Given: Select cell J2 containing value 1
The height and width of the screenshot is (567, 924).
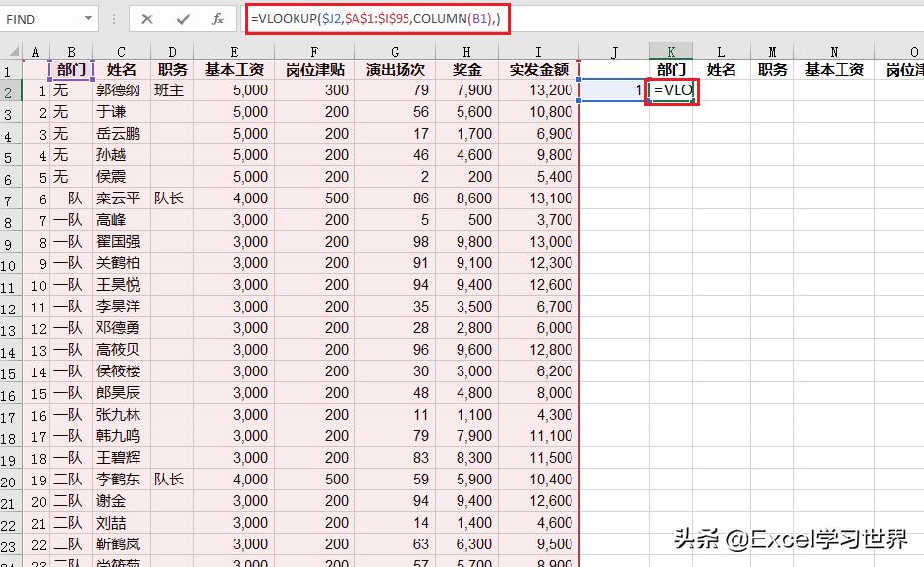Looking at the screenshot, I should (614, 90).
